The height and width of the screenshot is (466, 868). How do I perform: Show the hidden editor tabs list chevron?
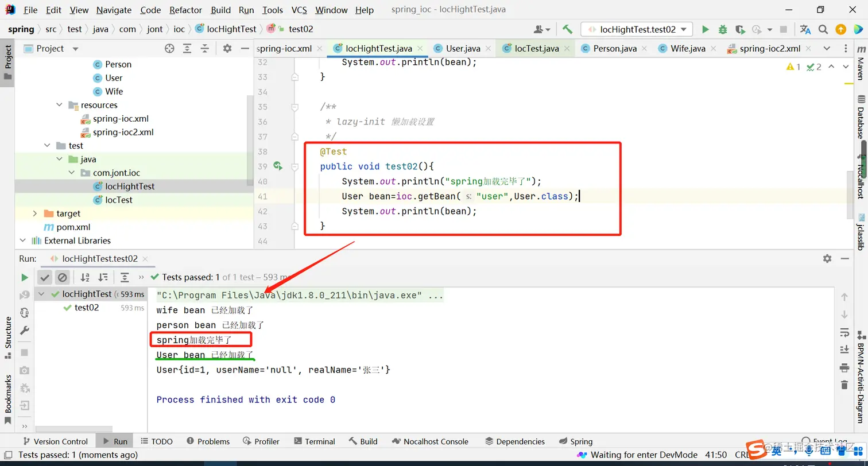point(827,48)
